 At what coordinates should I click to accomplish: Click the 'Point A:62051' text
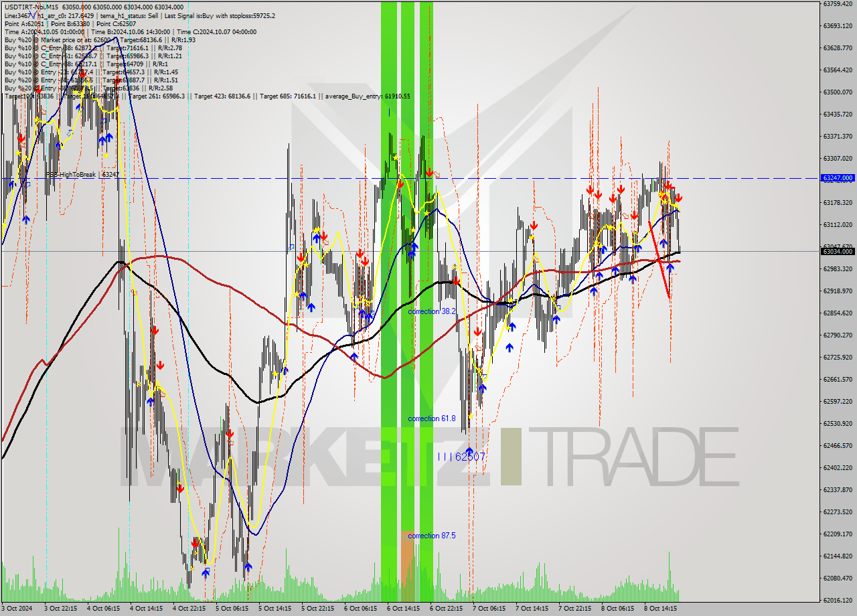coord(24,23)
